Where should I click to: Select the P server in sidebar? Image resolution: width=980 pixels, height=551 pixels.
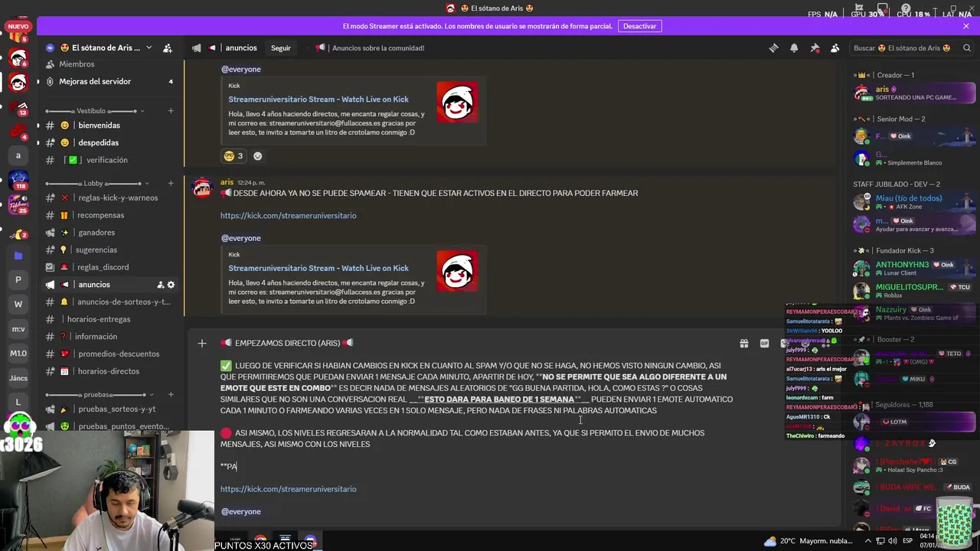pyautogui.click(x=18, y=279)
